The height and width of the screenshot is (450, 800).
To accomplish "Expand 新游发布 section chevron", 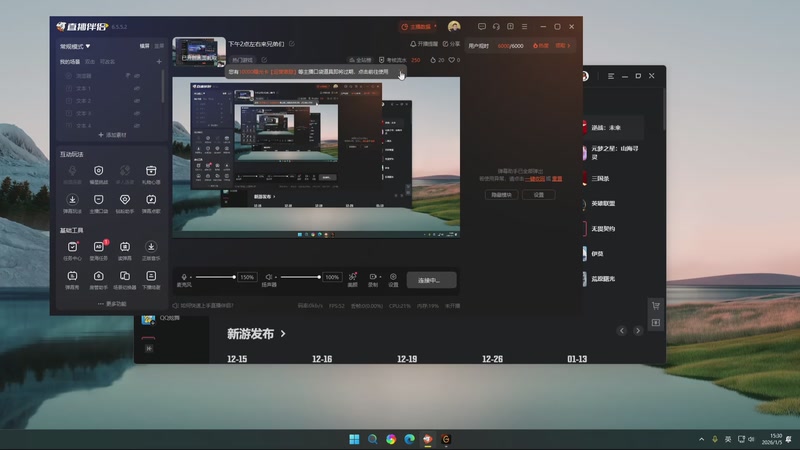I will 283,334.
